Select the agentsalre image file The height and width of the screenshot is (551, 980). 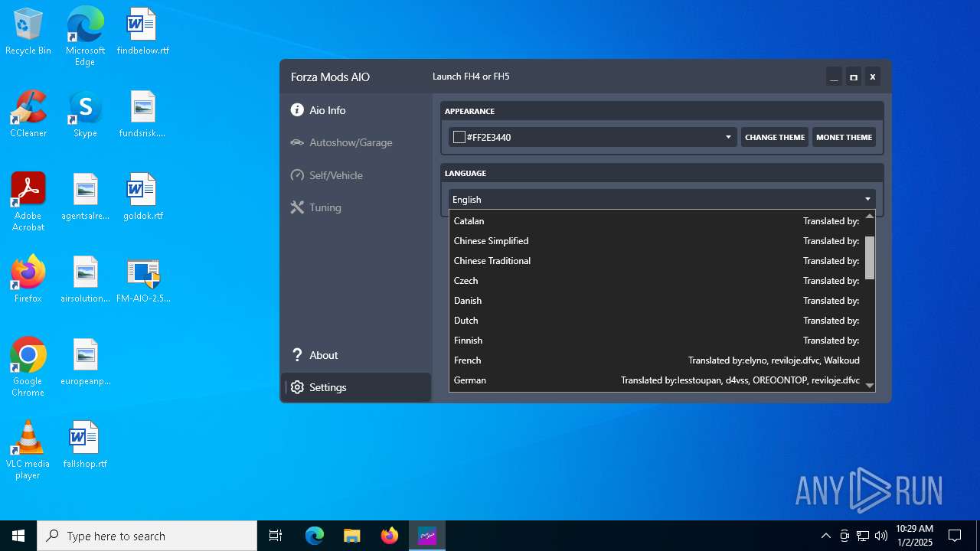coord(85,197)
